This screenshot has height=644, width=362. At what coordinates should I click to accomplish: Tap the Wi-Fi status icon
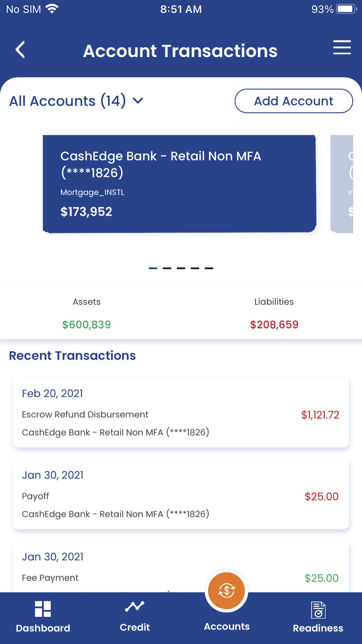52,9
